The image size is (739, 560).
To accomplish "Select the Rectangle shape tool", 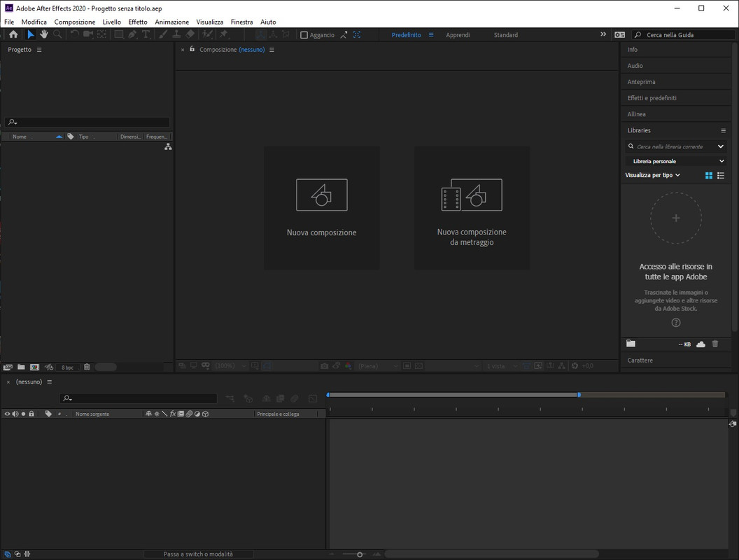I will 119,34.
